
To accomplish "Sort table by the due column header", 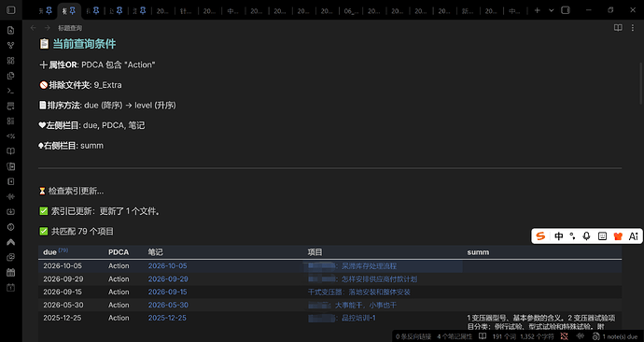I will [x=49, y=252].
